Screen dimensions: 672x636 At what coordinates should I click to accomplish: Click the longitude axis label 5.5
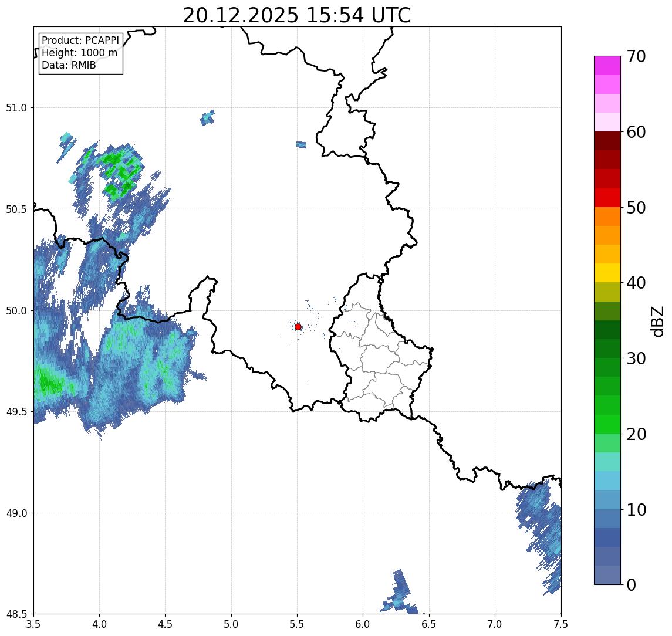pos(298,624)
